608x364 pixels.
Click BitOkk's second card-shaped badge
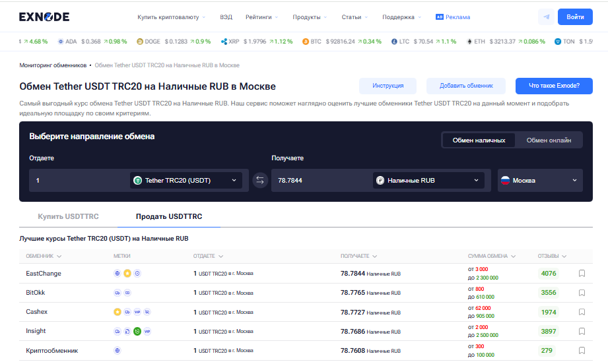pyautogui.click(x=127, y=293)
